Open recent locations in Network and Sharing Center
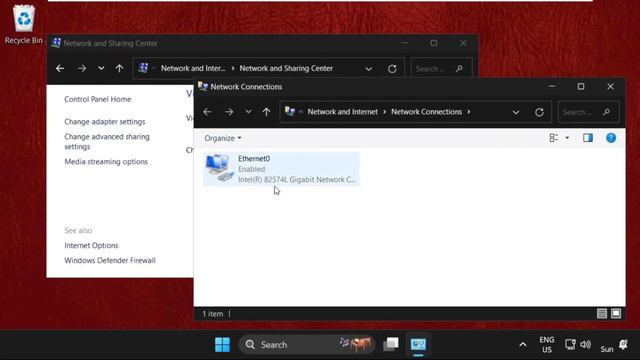The width and height of the screenshot is (640, 360). [x=101, y=68]
